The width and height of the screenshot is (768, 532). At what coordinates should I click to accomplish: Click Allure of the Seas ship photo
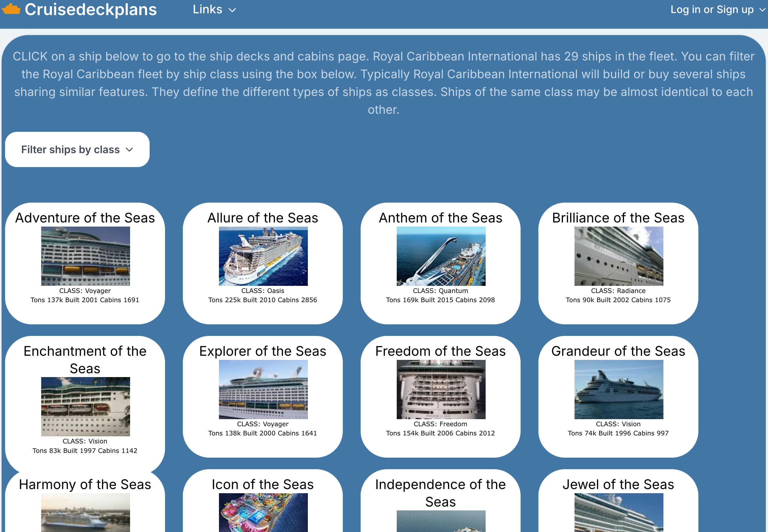263,256
